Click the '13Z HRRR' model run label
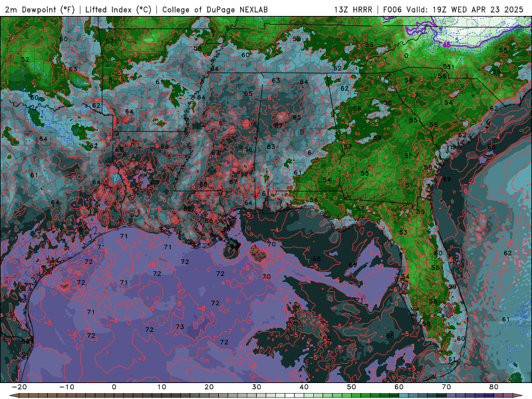Screen dimensions: 532x399 coord(353,9)
